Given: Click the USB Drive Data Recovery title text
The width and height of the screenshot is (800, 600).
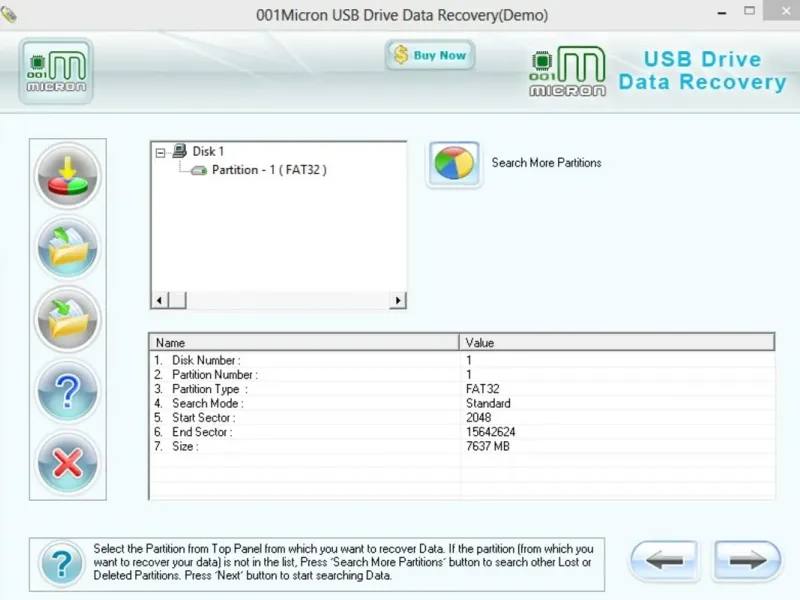Looking at the screenshot, I should [x=703, y=71].
